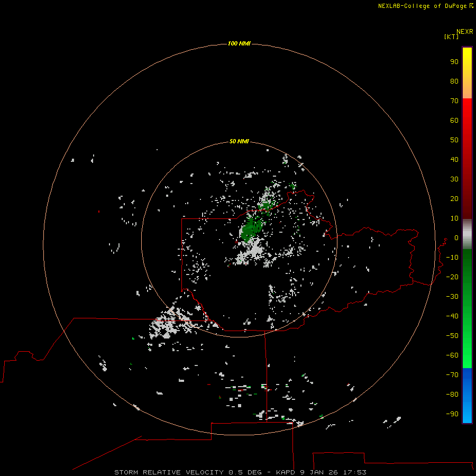Click the -40 value on velocity scale

click(x=452, y=316)
